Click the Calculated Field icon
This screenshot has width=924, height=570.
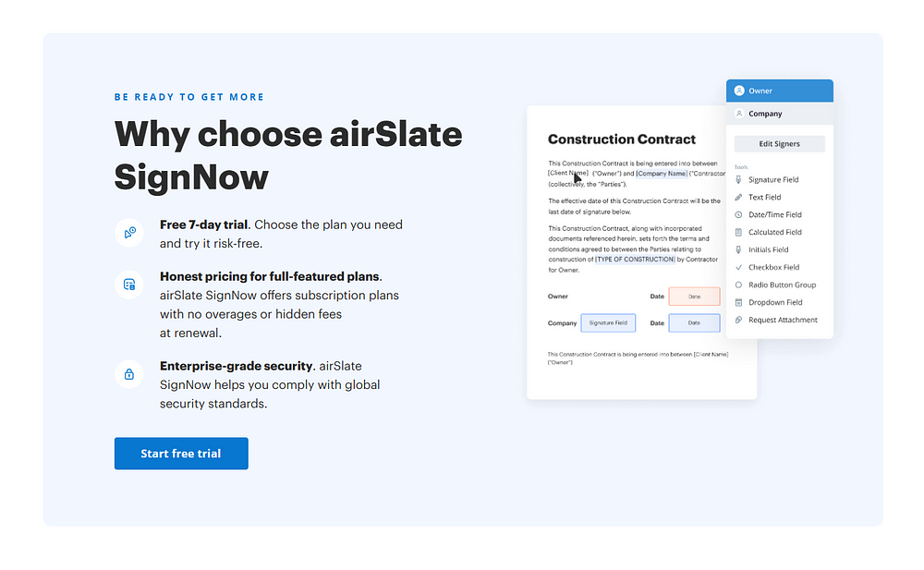click(x=738, y=232)
